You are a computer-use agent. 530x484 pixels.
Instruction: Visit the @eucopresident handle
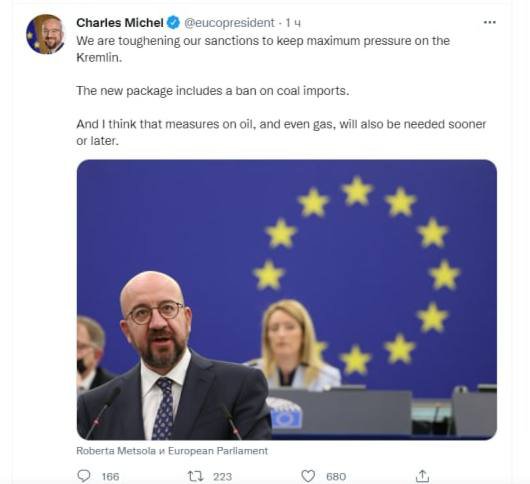pos(229,23)
